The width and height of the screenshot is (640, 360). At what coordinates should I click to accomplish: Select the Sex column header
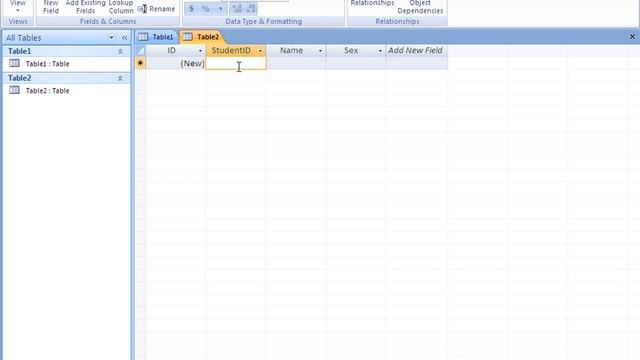[351, 51]
